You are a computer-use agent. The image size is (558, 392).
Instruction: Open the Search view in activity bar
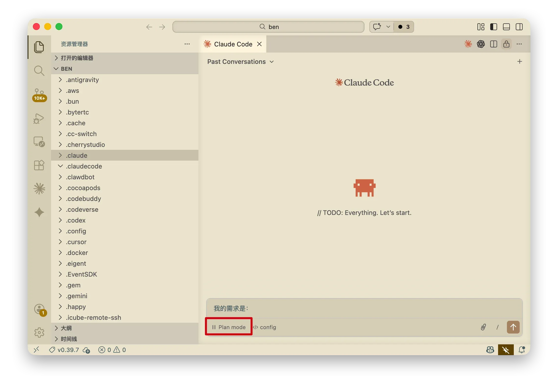(x=39, y=71)
